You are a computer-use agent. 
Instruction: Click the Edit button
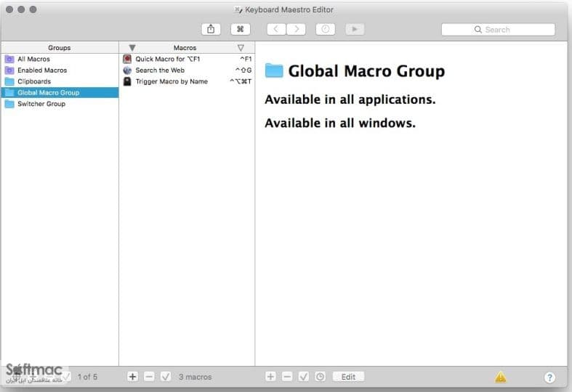coord(348,377)
